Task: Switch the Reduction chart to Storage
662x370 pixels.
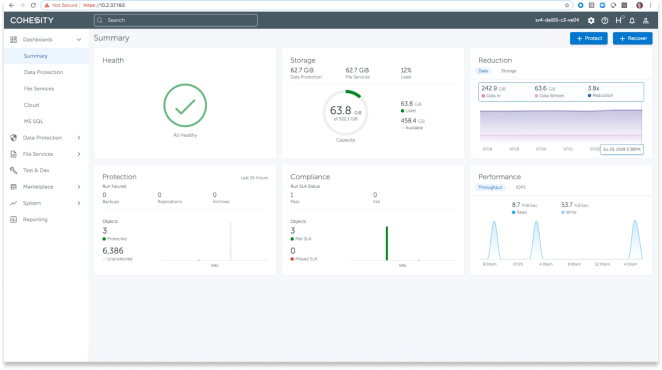Action: (x=509, y=71)
